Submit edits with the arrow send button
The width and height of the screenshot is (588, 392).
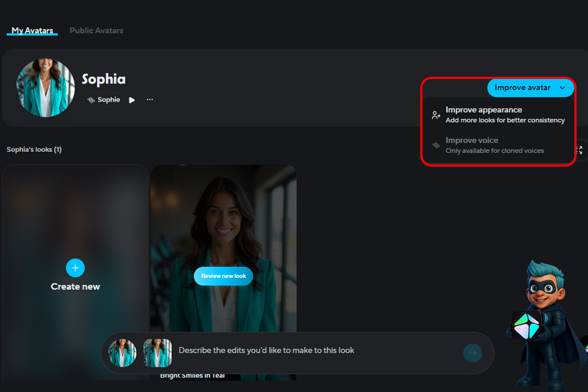click(473, 353)
